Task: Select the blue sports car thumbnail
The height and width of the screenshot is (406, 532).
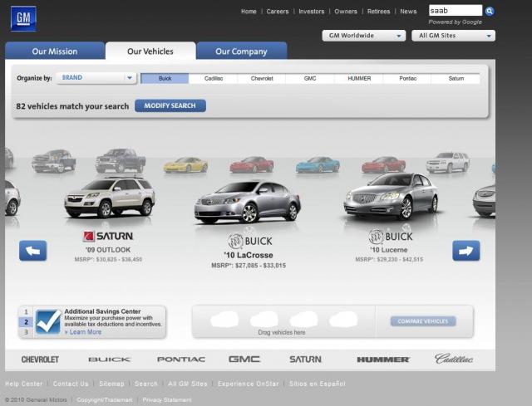Action: [318, 165]
